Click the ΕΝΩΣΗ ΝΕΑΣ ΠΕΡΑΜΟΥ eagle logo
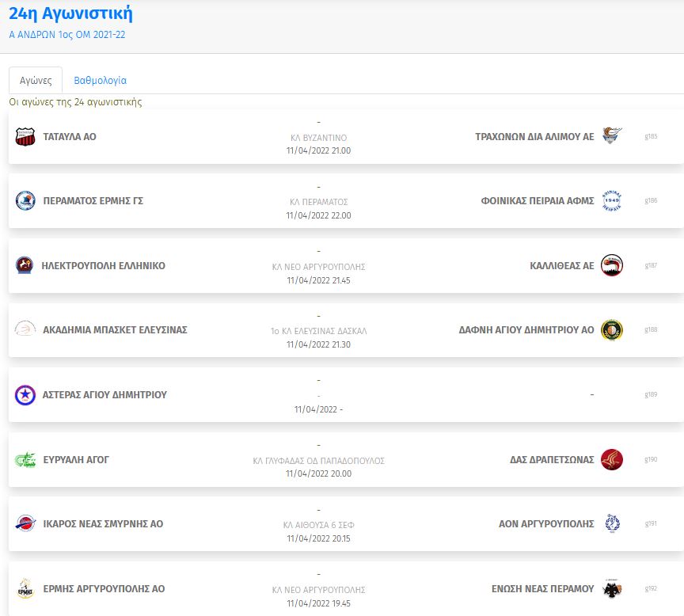This screenshot has width=684, height=616. pyautogui.click(x=611, y=589)
